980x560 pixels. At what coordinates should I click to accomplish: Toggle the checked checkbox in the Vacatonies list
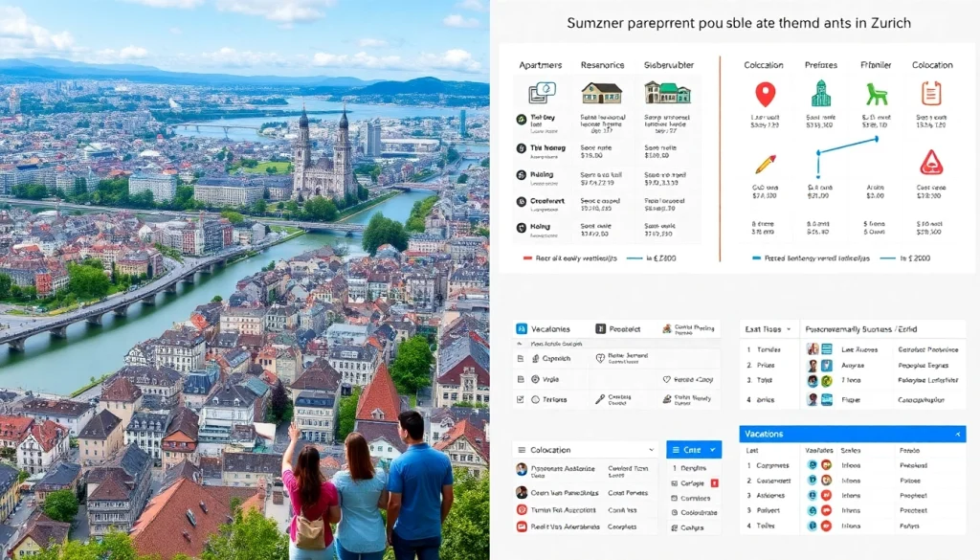click(x=521, y=399)
